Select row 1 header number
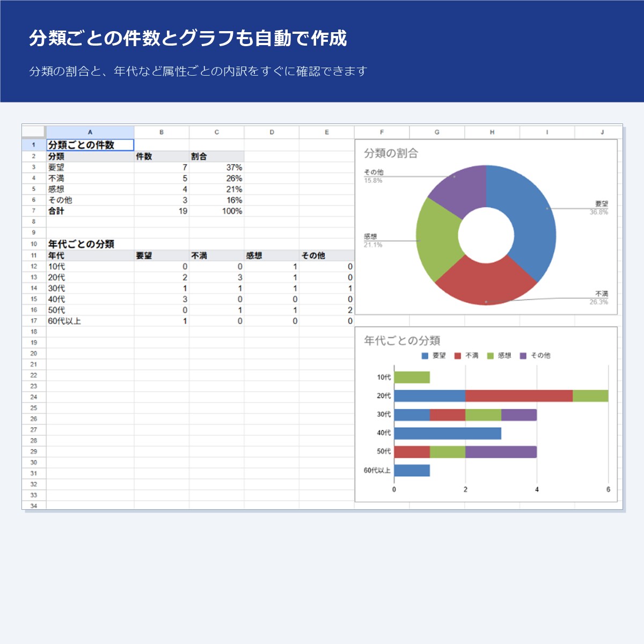The image size is (644, 644). pyautogui.click(x=34, y=145)
